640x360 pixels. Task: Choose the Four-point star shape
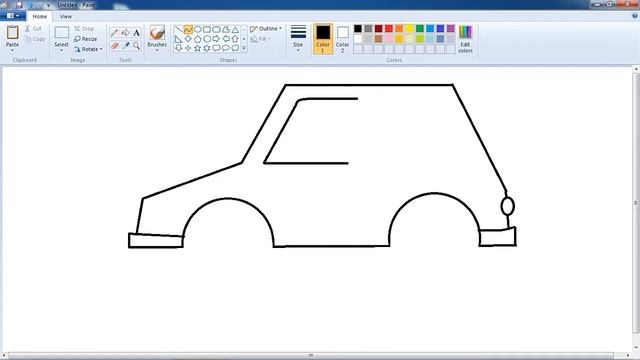click(x=188, y=48)
